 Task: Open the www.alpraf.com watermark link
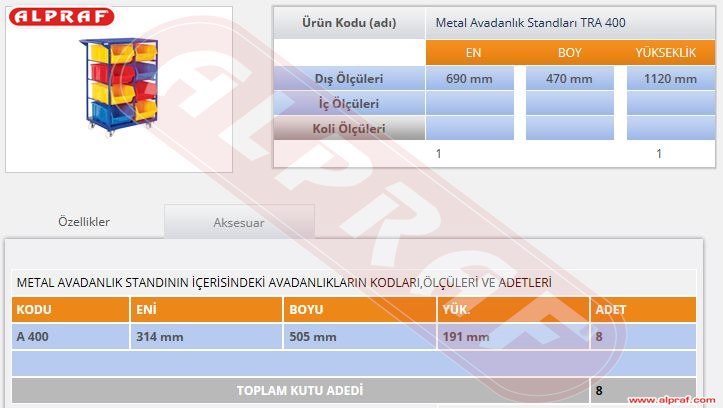674,400
